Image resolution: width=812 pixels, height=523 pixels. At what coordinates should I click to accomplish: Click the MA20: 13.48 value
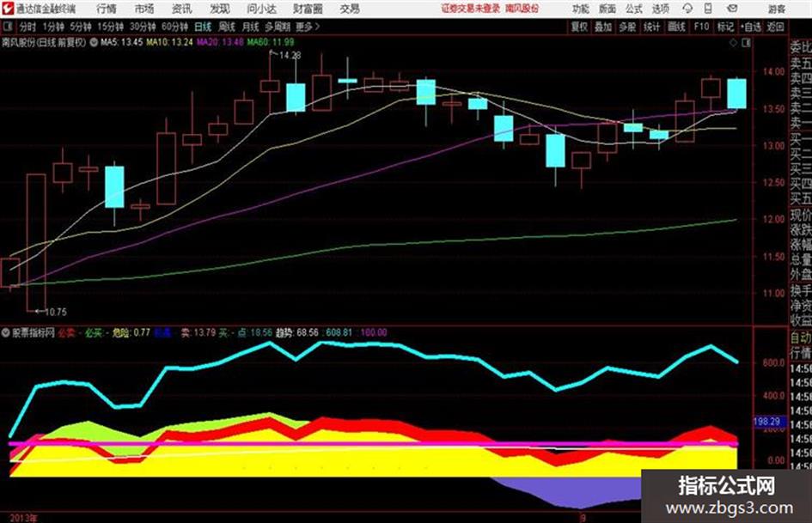click(x=220, y=42)
